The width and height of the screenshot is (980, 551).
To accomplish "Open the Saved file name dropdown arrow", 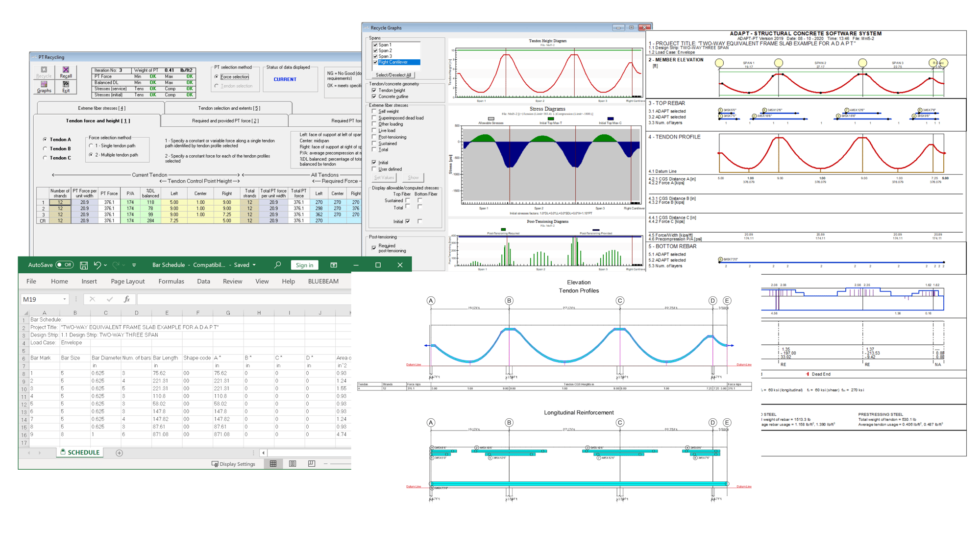I will point(254,265).
